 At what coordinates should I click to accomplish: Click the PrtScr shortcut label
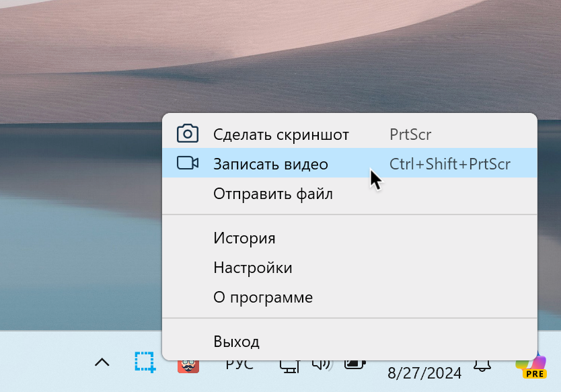pyautogui.click(x=410, y=134)
